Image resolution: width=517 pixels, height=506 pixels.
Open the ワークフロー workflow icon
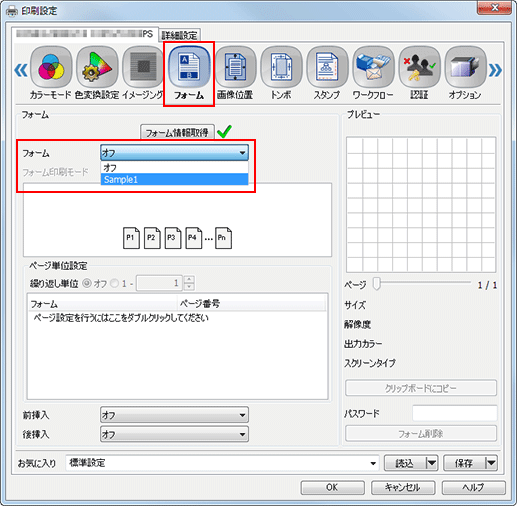click(373, 73)
